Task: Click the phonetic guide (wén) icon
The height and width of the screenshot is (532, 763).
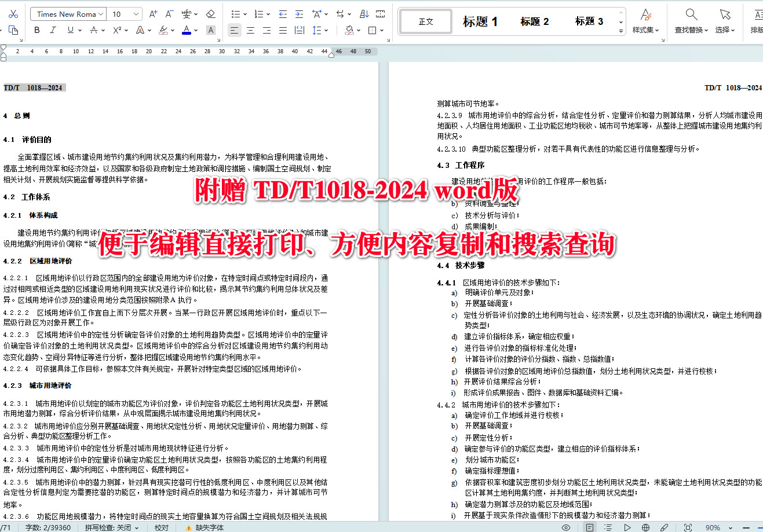Action: point(187,14)
